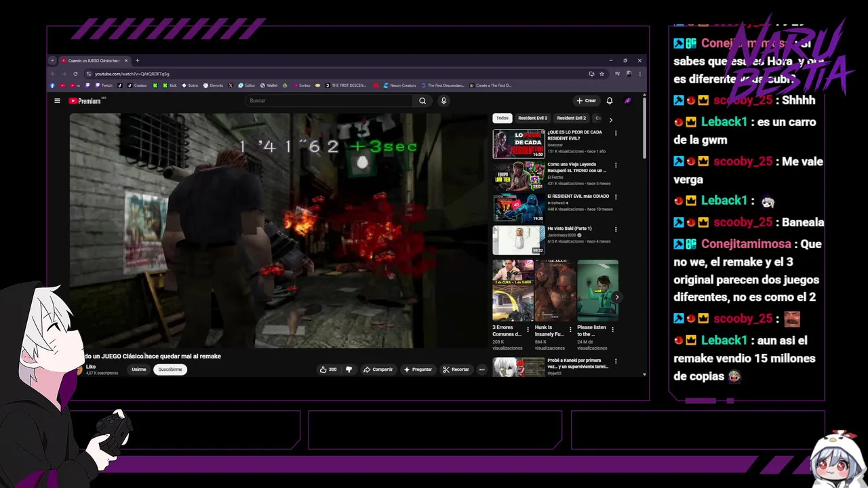Screen dimensions: 868x488
Task: Go to YouTube Premium home logo
Action: coord(85,101)
